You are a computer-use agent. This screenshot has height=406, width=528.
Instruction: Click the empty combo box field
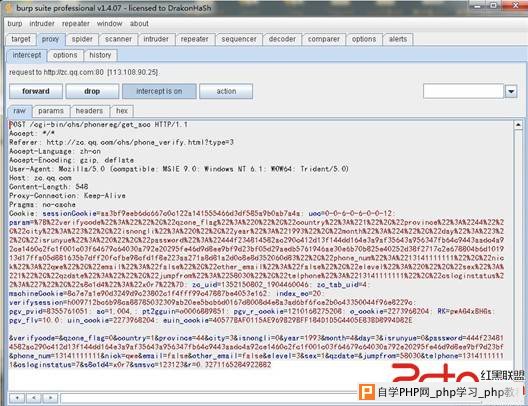(x=463, y=91)
